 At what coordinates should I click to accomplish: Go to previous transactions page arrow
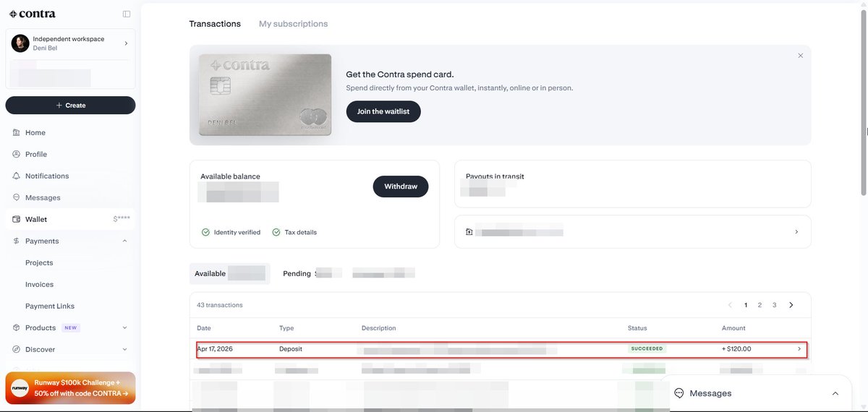(x=730, y=305)
